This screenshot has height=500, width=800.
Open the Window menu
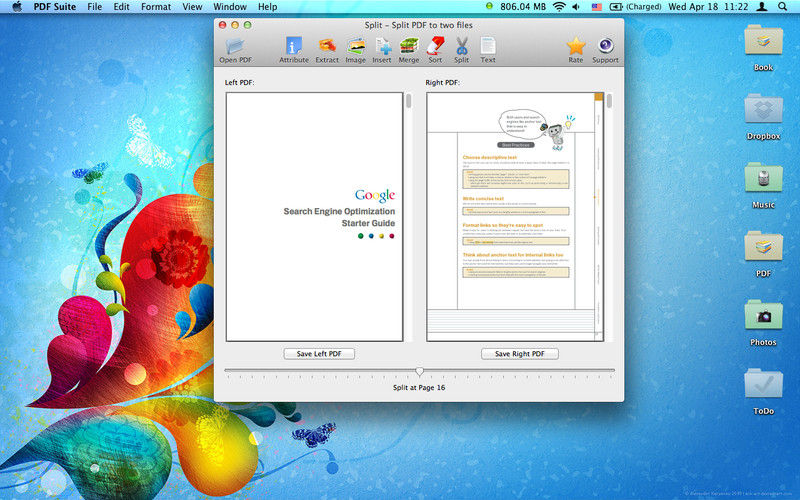[230, 7]
